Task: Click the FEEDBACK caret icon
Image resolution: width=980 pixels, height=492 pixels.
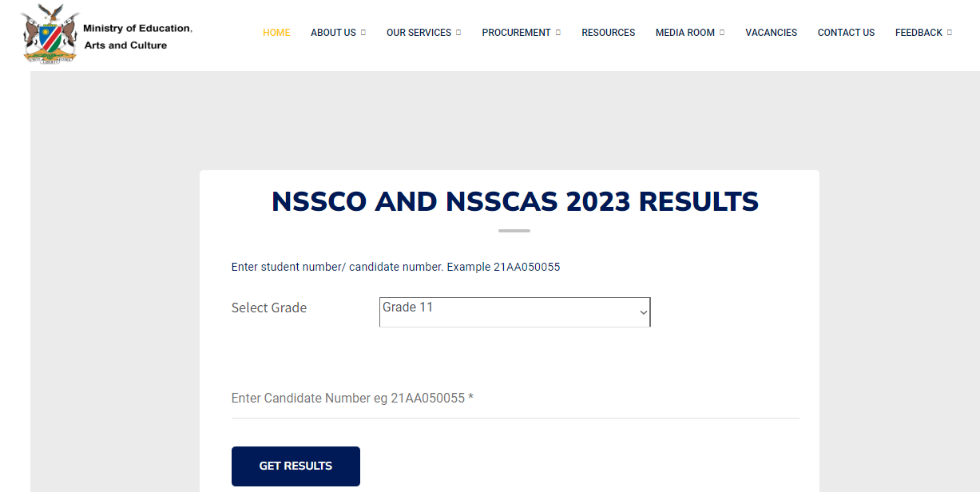Action: (x=949, y=33)
